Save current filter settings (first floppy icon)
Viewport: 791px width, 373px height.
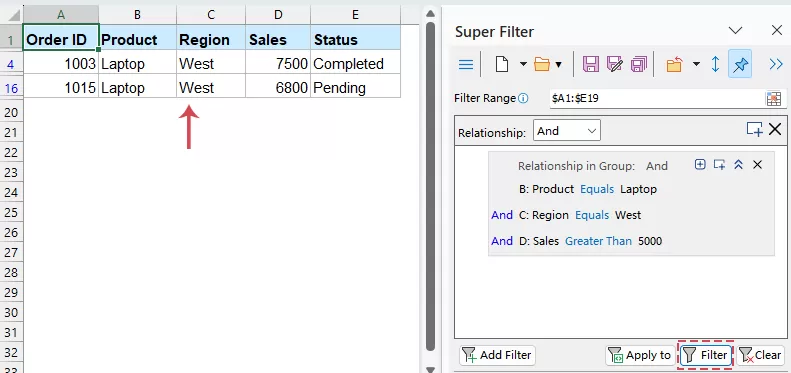[x=591, y=65]
